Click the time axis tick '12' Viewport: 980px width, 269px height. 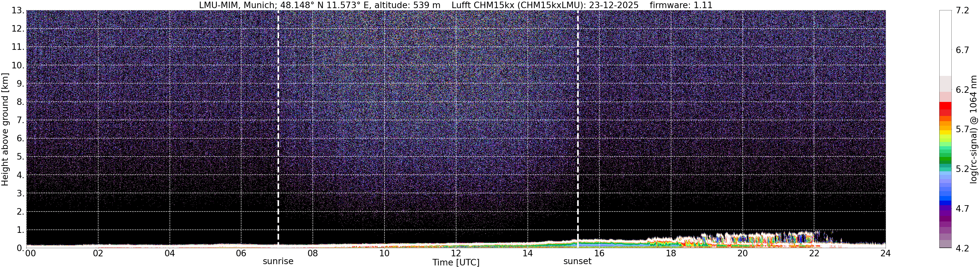[456, 253]
